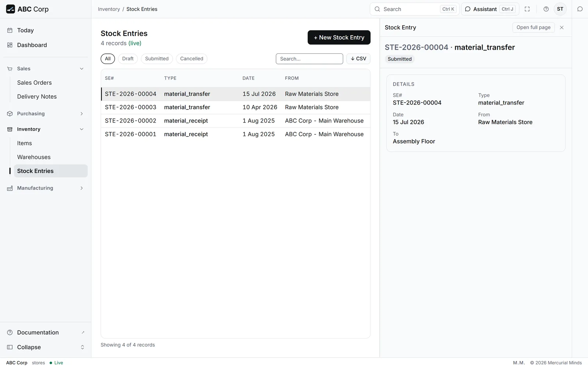Launch the Assistant button in header
The height and width of the screenshot is (368, 588).
[x=490, y=9]
